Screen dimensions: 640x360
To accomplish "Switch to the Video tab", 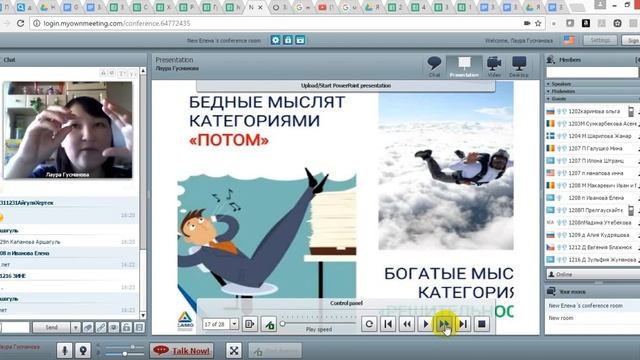I will [x=494, y=67].
